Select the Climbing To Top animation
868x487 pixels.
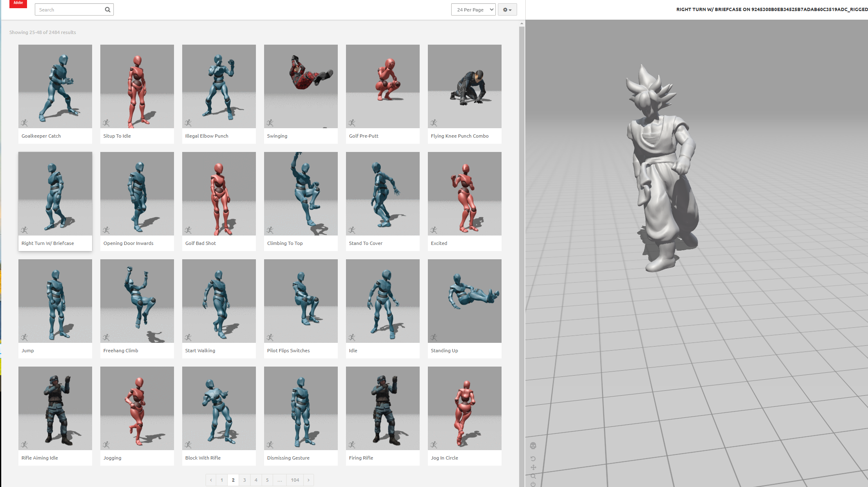[x=301, y=201]
